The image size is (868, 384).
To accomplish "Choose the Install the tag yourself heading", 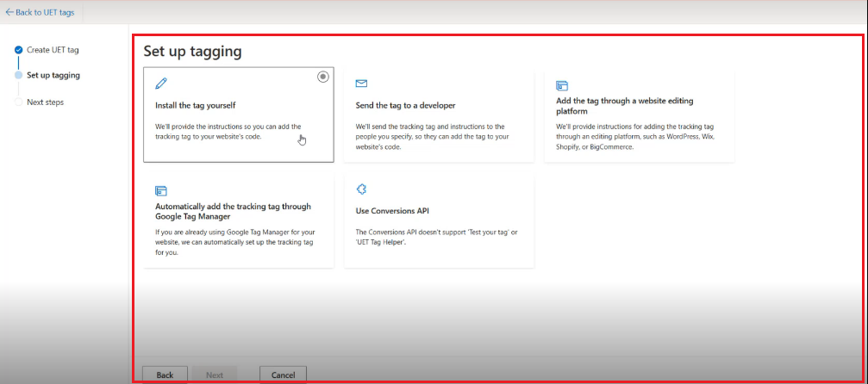I will [196, 105].
